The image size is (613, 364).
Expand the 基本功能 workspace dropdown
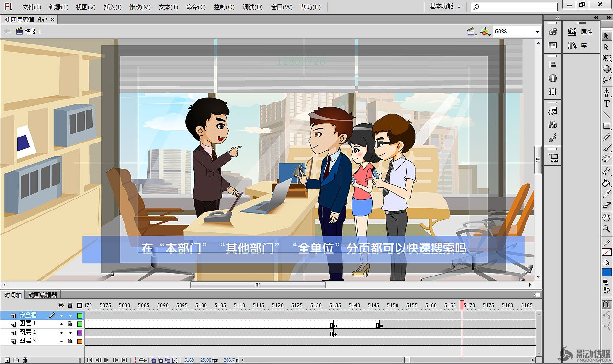445,7
